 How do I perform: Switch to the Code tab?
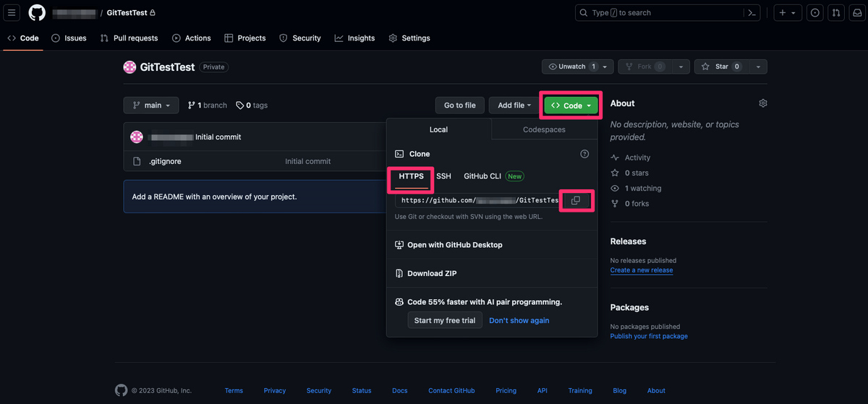coord(22,38)
